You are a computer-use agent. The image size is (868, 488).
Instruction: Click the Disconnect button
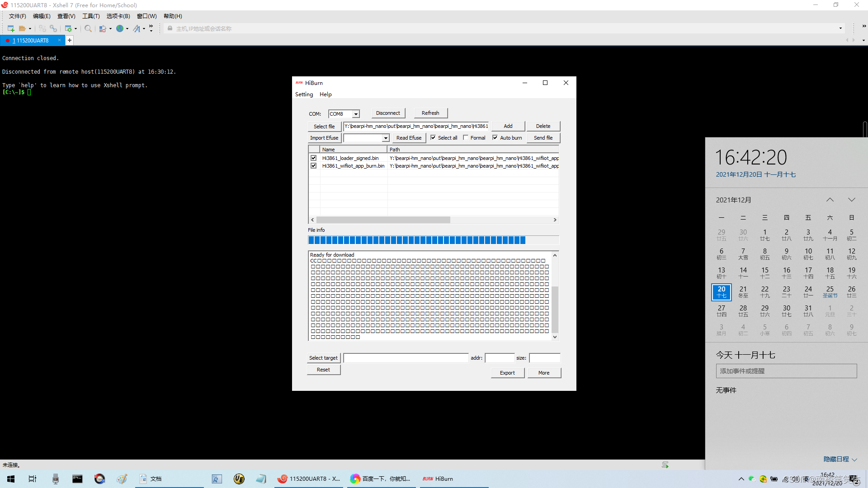(388, 113)
